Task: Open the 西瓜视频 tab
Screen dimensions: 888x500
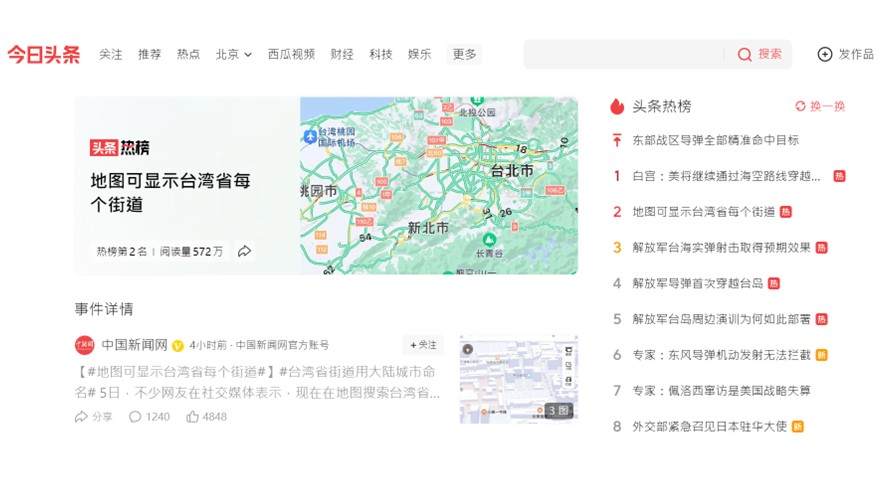Action: pyautogui.click(x=291, y=54)
